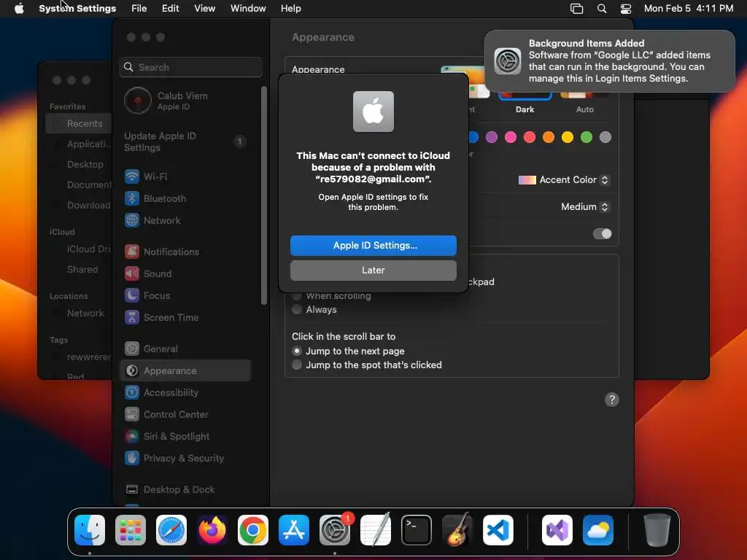Pick the graphite accent color

click(x=605, y=137)
